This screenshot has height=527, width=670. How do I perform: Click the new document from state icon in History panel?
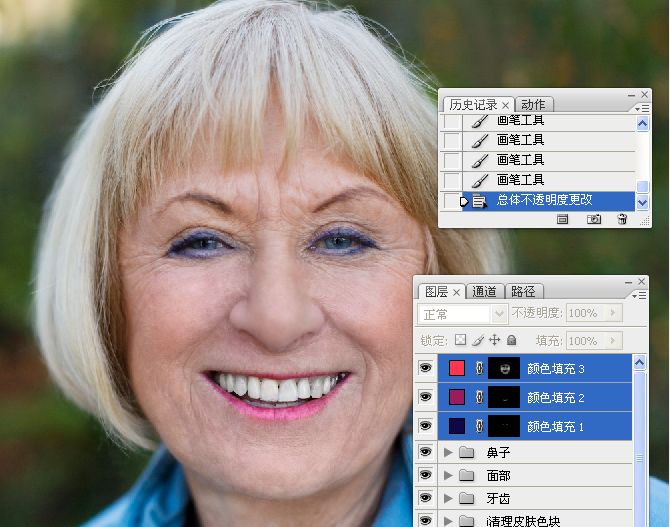(562, 219)
